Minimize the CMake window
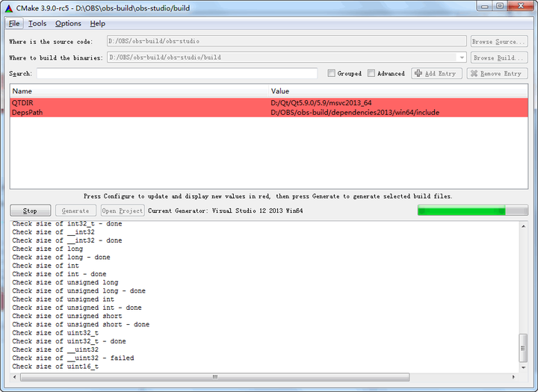Screen dimensions: 538x392 click(484, 6)
